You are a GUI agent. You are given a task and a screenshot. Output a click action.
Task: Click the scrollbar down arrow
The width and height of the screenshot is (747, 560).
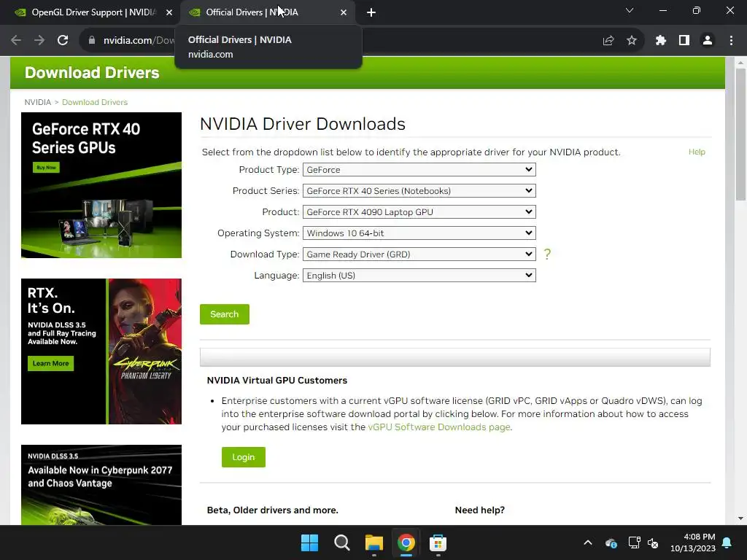click(x=740, y=518)
